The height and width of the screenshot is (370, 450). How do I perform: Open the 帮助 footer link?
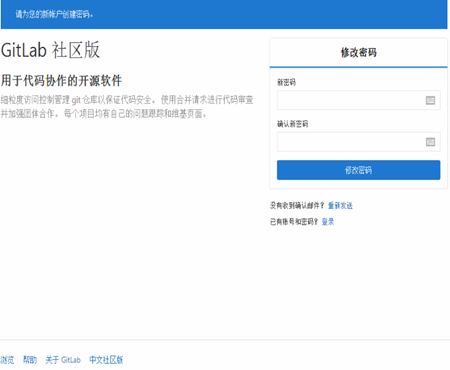coord(30,360)
